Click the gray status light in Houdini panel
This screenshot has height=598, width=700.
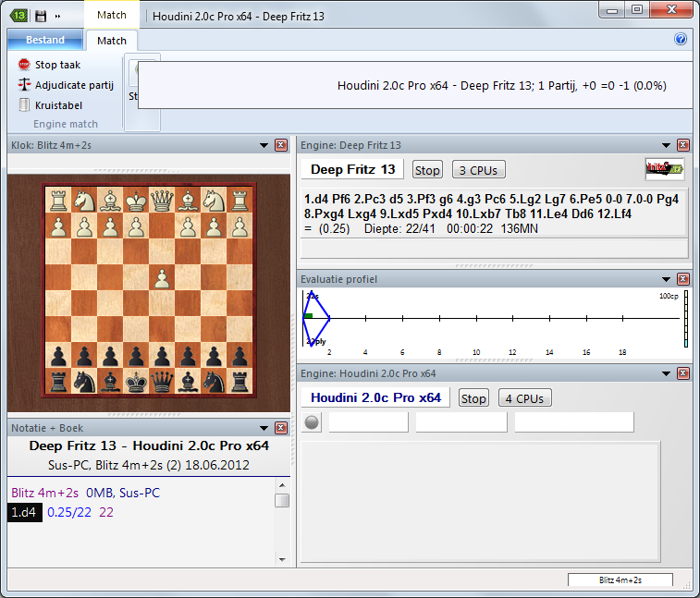coord(313,422)
